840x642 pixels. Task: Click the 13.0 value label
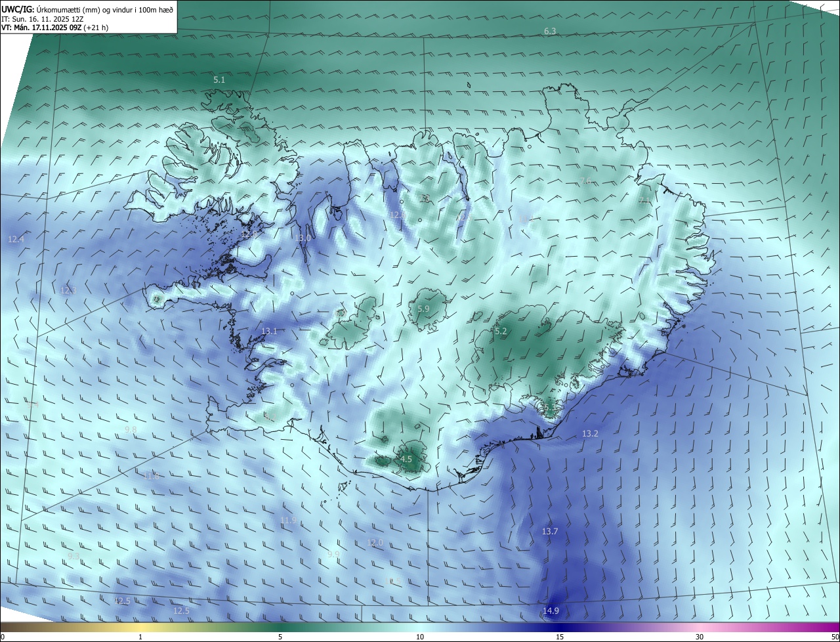[303, 238]
